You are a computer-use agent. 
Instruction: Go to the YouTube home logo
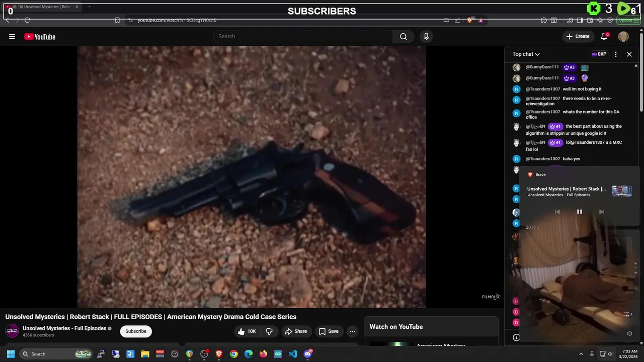(x=40, y=37)
